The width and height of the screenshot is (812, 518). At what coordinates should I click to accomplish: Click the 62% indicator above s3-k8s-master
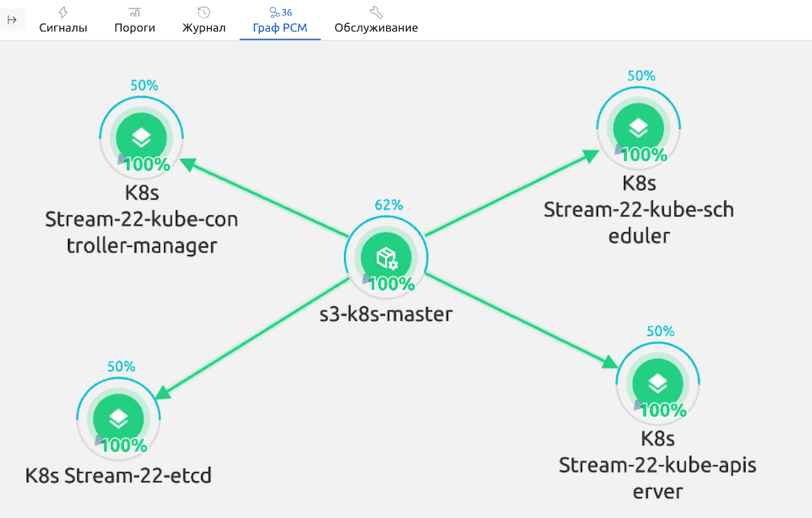(x=388, y=205)
